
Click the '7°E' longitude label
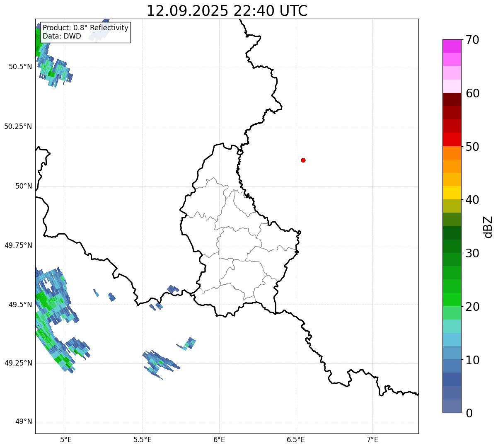(x=372, y=439)
